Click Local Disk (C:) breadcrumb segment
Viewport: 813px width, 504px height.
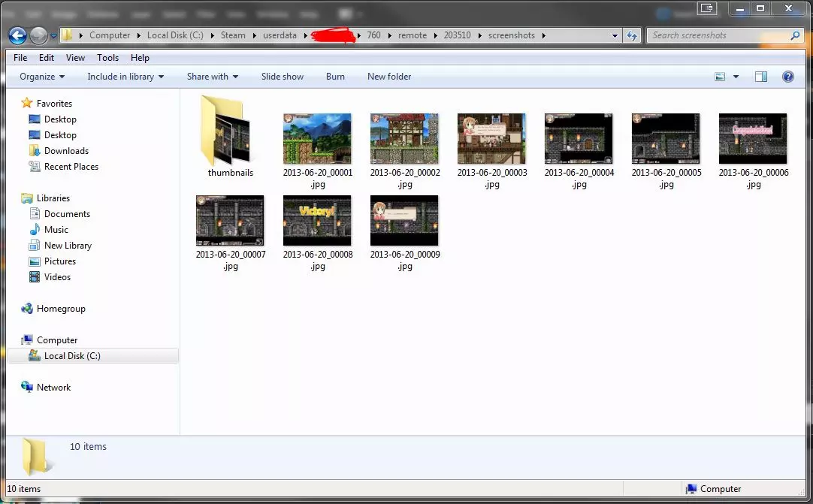(175, 35)
